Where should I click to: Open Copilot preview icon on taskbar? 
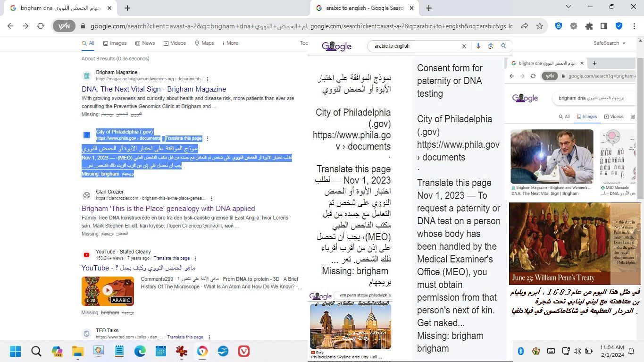click(57, 351)
